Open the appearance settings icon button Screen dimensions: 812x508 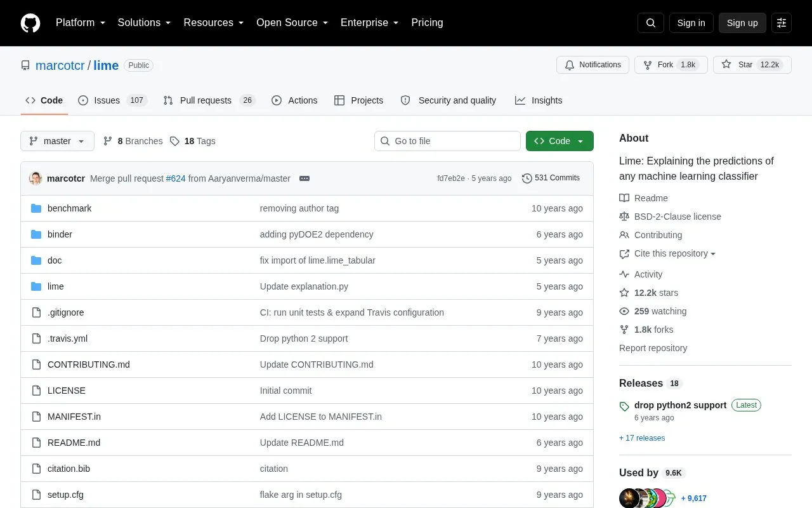[782, 23]
